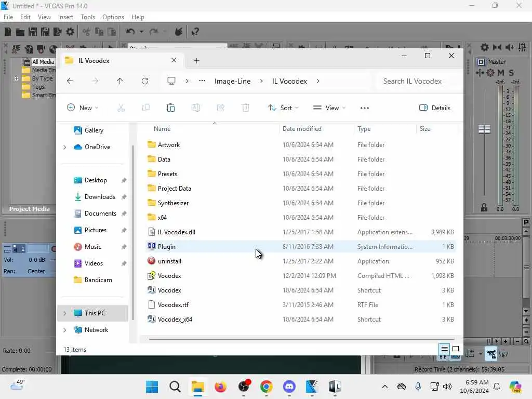This screenshot has height=399, width=532.
Task: Click Image-Line in the address breadcrumb
Action: click(x=232, y=81)
